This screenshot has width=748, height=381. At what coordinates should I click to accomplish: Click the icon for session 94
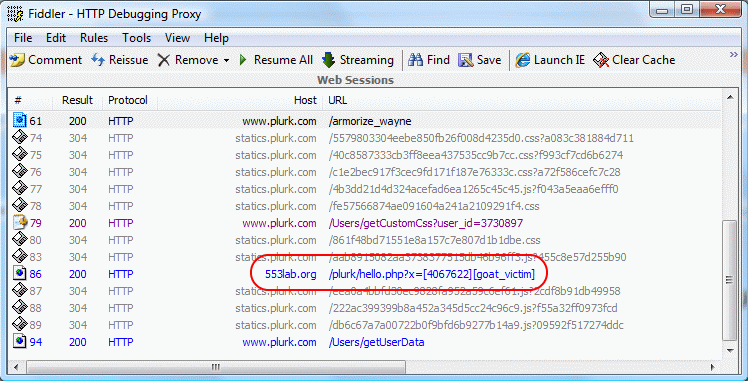coord(20,342)
